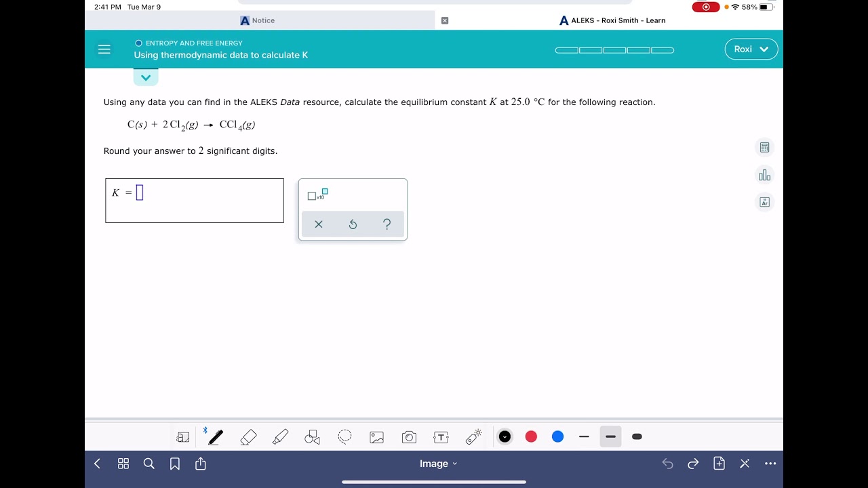
Task: Insert scientific notation x10 template
Action: pos(317,195)
